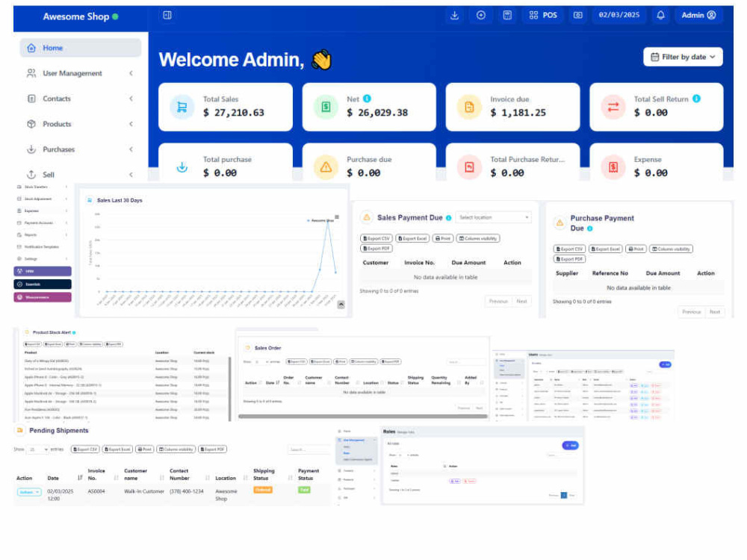Click the Essentials module button in sidebar
The image size is (747, 560).
(43, 284)
